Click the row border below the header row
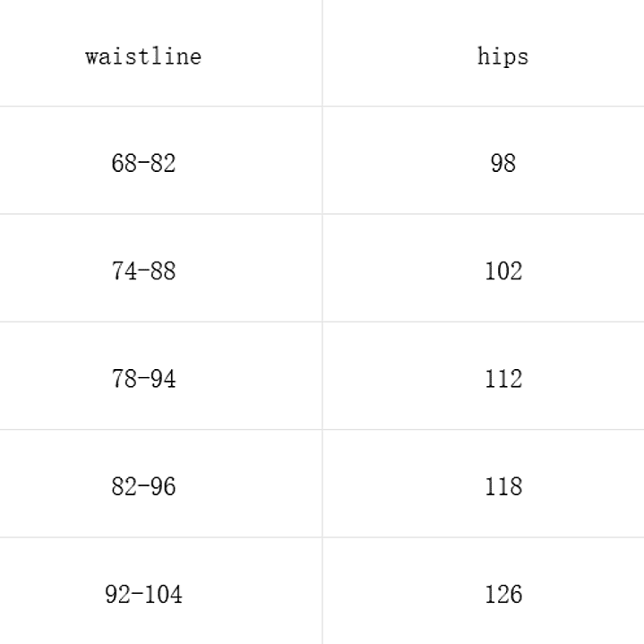 tap(161, 107)
